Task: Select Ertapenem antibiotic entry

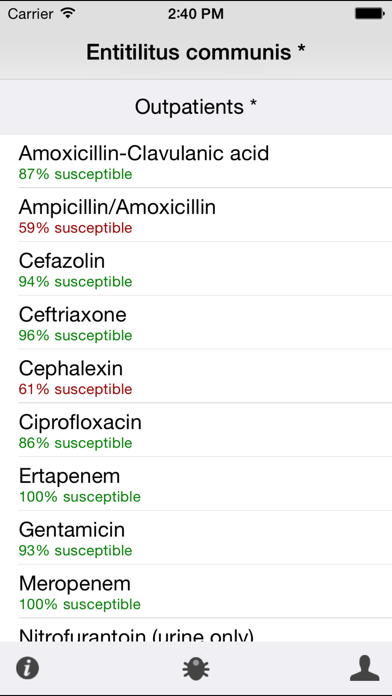Action: click(196, 483)
